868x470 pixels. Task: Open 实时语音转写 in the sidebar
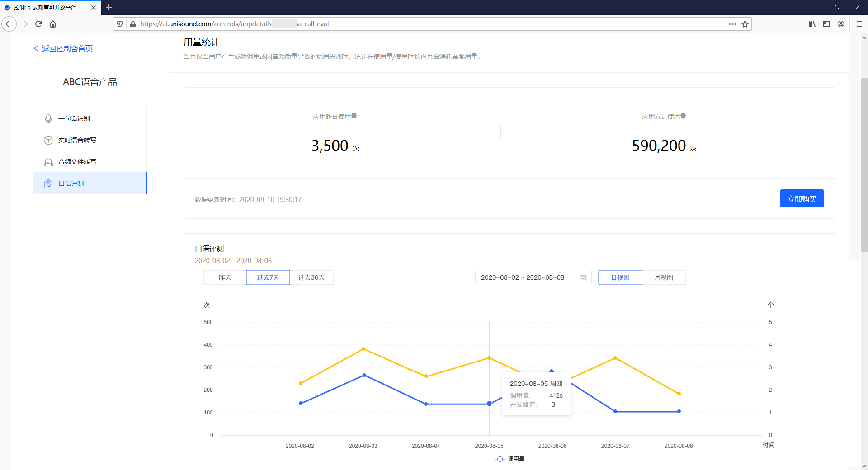tap(90, 140)
